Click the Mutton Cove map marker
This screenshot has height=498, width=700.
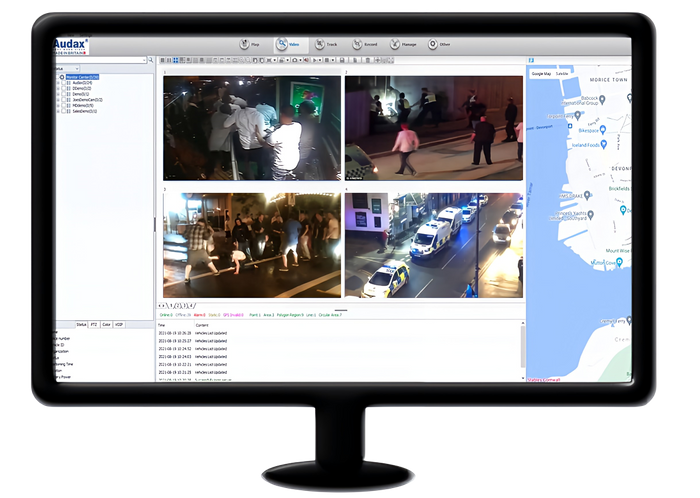coord(619,262)
